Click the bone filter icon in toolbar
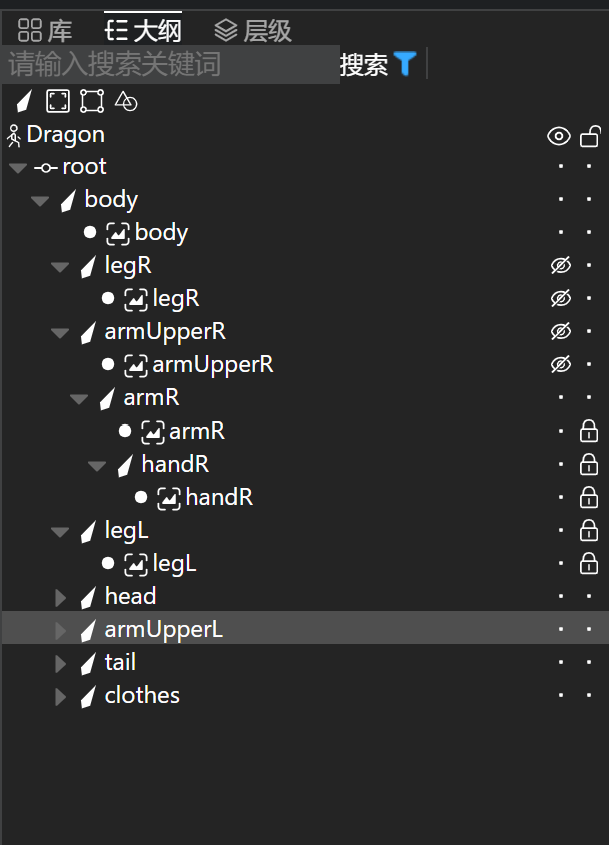The image size is (610, 846). click(24, 101)
